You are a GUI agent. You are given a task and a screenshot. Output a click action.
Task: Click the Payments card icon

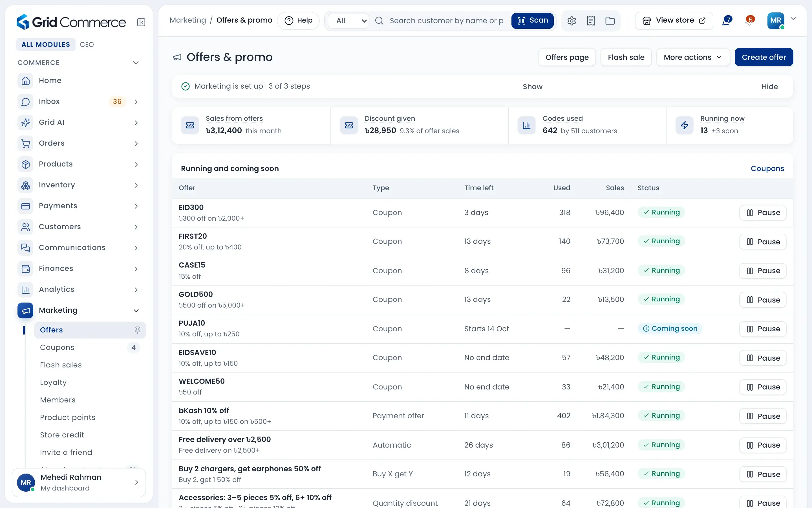pyautogui.click(x=25, y=206)
